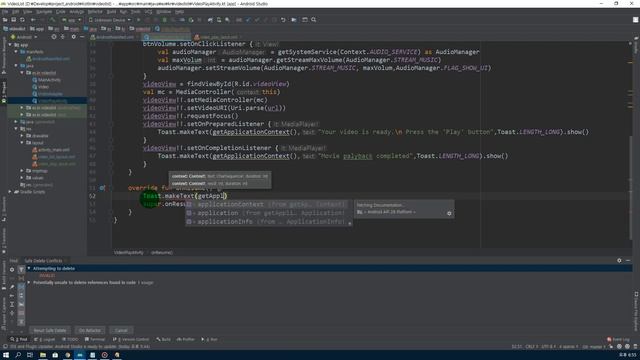This screenshot has width=640, height=360.
Task: Click the Scroll from Source target icon
Action: [x=54, y=37]
